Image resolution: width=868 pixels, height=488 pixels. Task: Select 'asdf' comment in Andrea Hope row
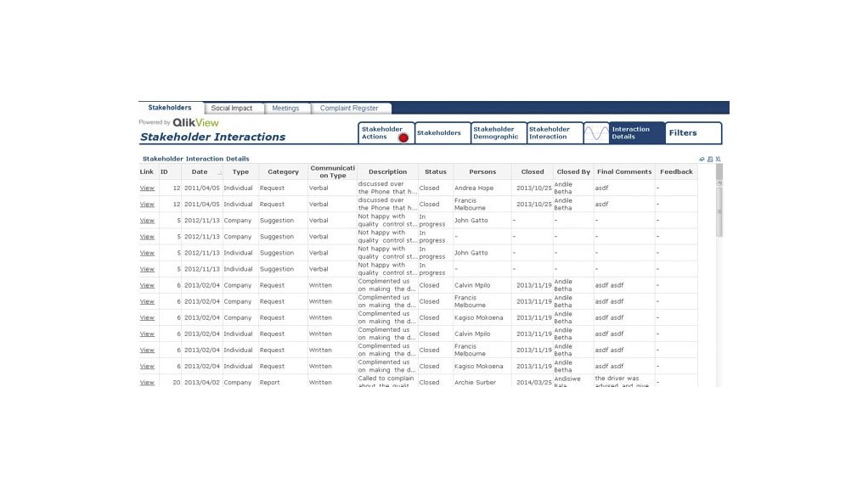[x=624, y=188]
